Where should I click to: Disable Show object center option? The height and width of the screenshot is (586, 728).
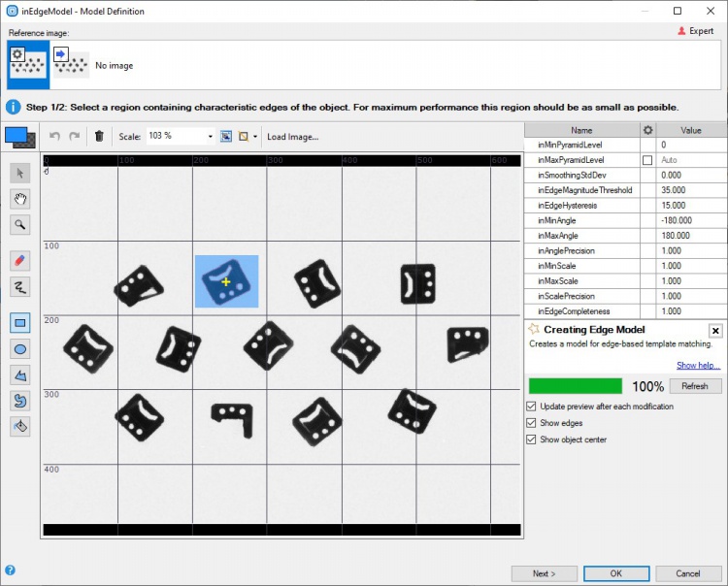[531, 439]
